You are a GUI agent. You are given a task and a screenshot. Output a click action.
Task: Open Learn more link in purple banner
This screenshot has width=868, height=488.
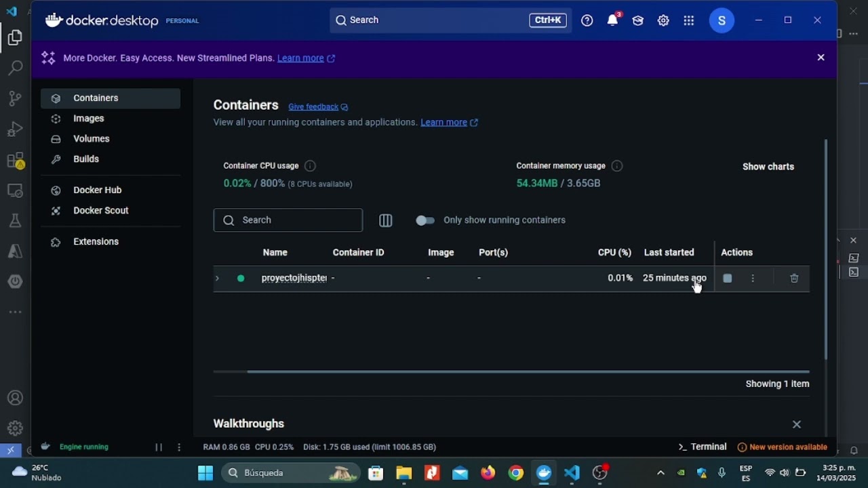coord(306,58)
